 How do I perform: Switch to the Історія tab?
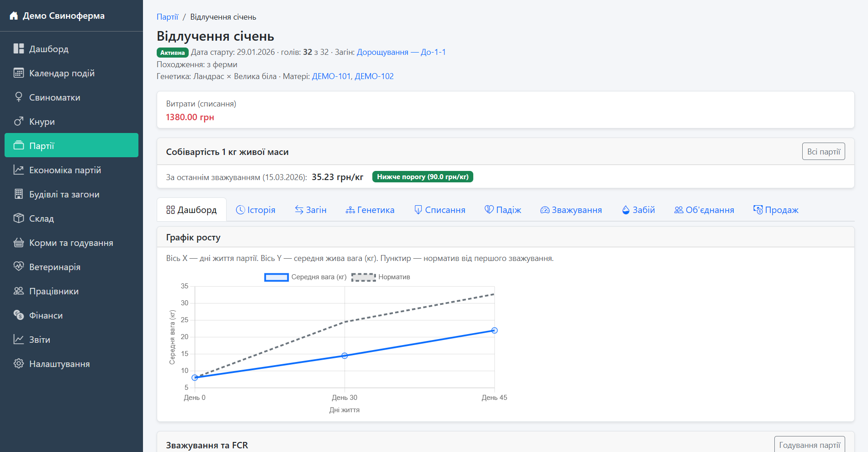pyautogui.click(x=255, y=210)
